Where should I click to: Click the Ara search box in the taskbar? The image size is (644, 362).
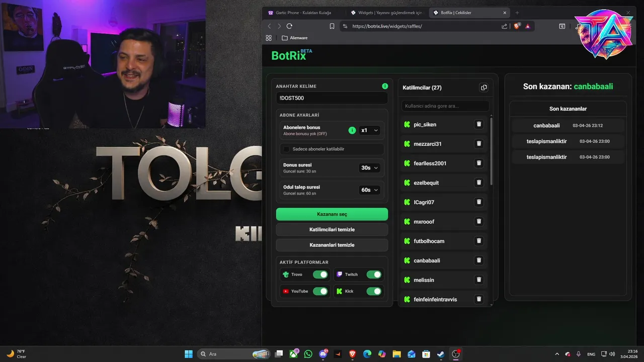[x=233, y=354]
